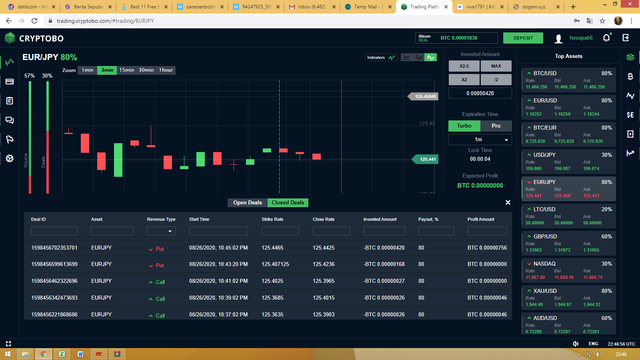Screen dimensions: 640x360
Task: Select the commodities square assets icon
Action: tap(630, 134)
